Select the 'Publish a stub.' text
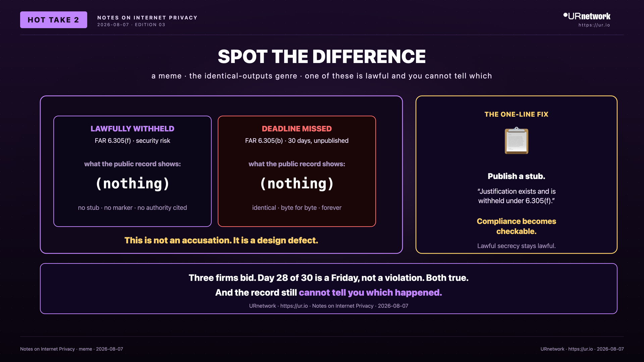This screenshot has height=362, width=644. tap(517, 176)
